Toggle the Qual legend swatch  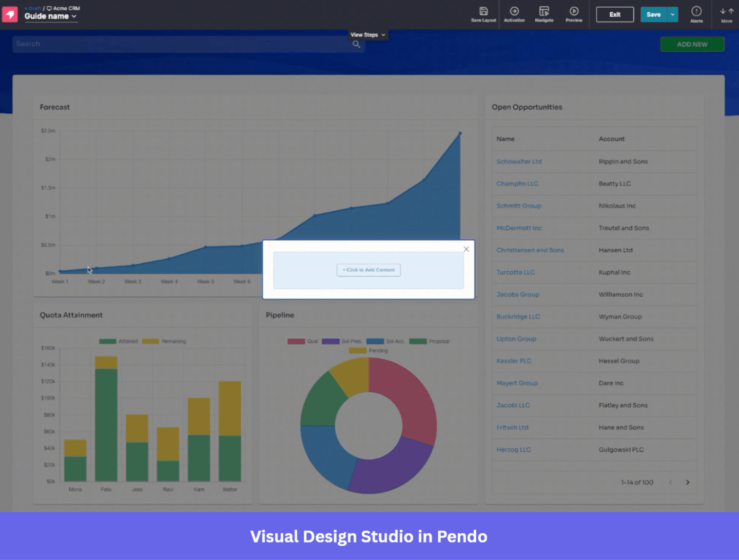click(x=296, y=341)
